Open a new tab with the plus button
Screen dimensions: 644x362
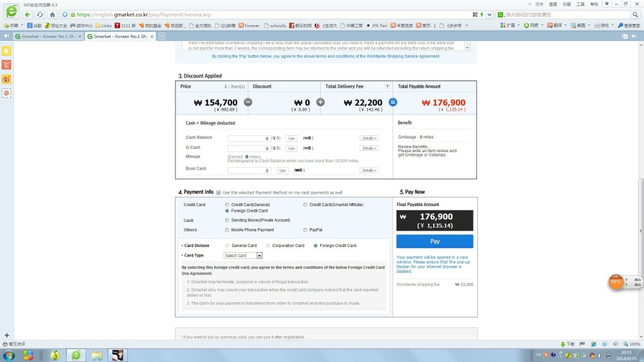162,36
